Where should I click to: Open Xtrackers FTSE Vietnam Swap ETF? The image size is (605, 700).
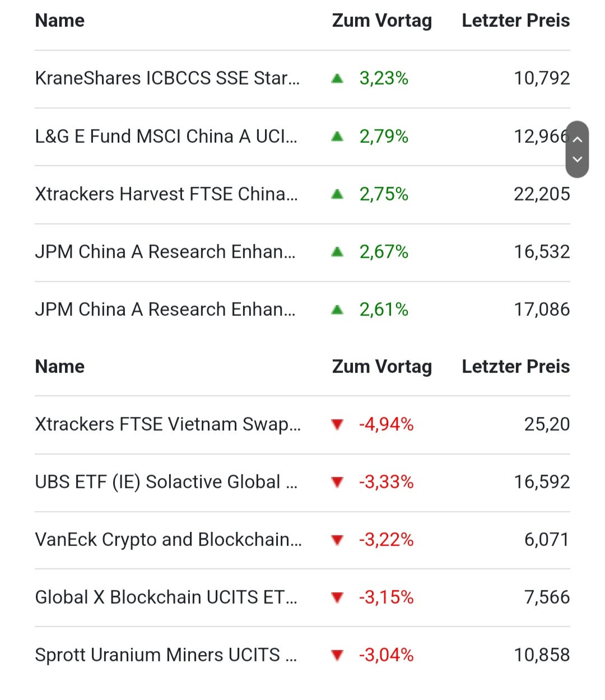[167, 424]
